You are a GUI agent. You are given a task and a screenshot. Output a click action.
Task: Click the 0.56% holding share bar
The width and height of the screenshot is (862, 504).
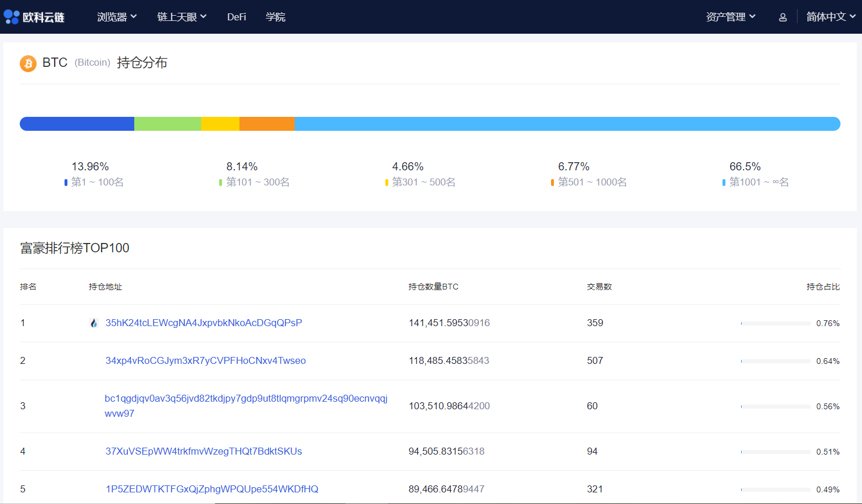point(776,406)
